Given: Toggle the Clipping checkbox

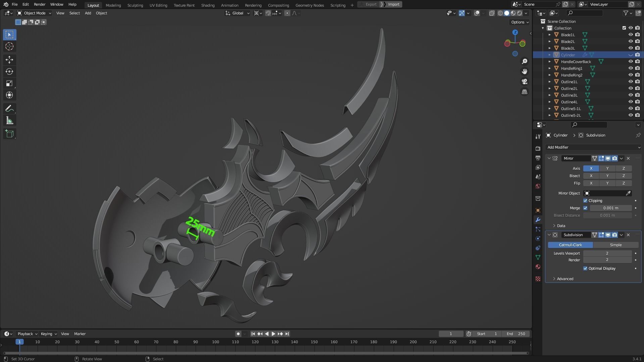Looking at the screenshot, I should [585, 201].
